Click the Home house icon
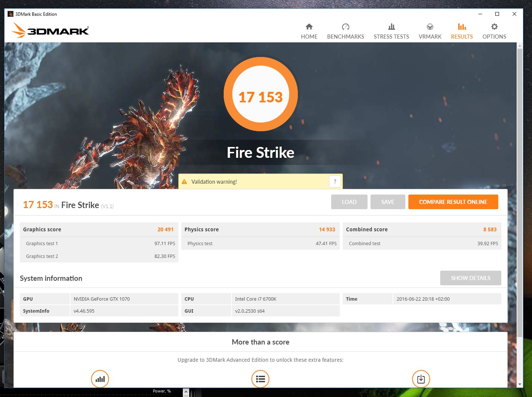The width and height of the screenshot is (532, 397). (x=309, y=27)
